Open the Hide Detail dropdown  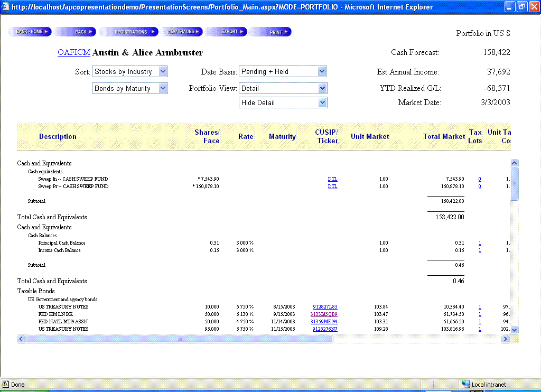click(x=283, y=102)
